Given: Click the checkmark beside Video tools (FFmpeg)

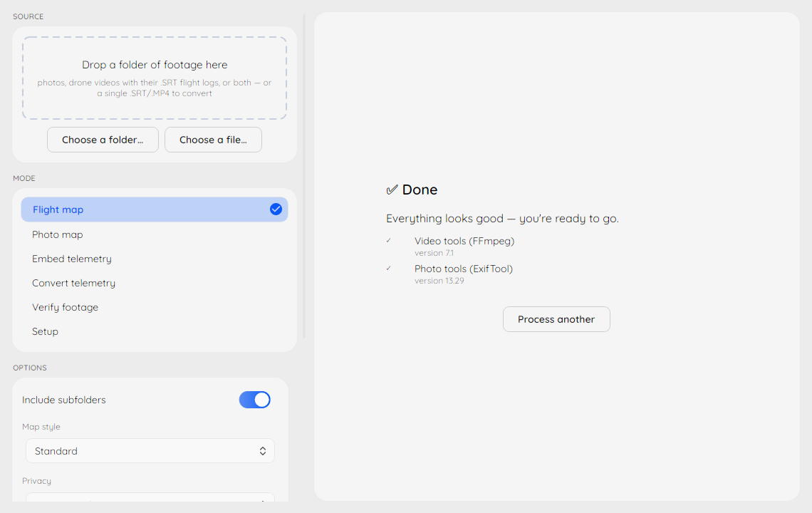Looking at the screenshot, I should (x=388, y=240).
